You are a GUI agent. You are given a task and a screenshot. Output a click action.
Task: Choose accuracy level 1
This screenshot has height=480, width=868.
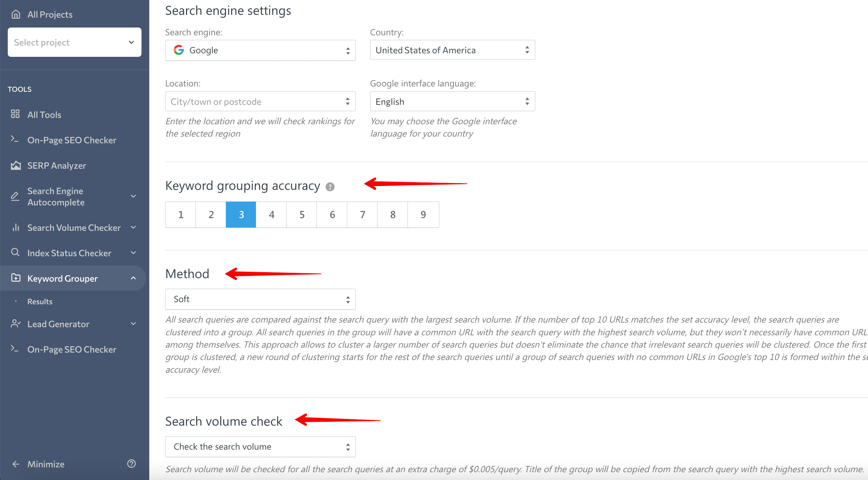coord(181,215)
